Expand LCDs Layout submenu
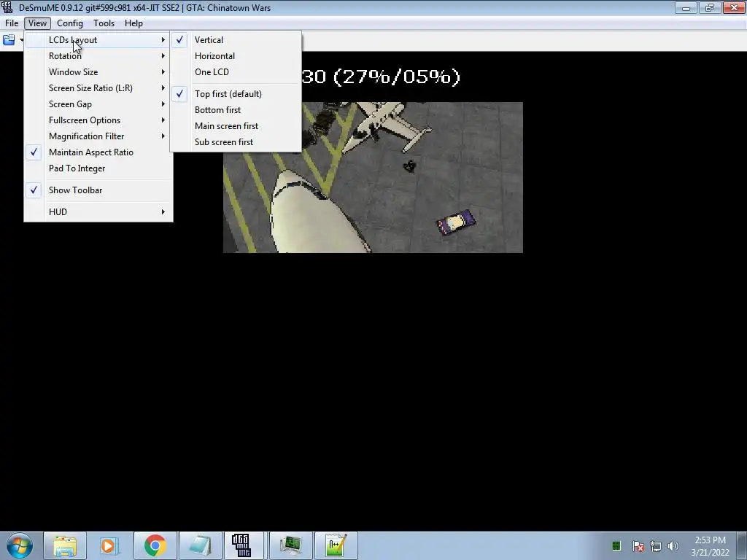The height and width of the screenshot is (560, 747). (x=98, y=40)
